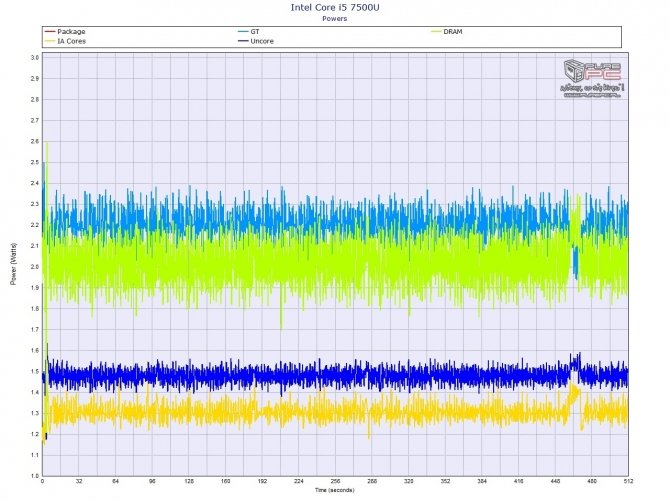The height and width of the screenshot is (502, 670).
Task: Click the GT teal line swatch
Action: click(243, 32)
